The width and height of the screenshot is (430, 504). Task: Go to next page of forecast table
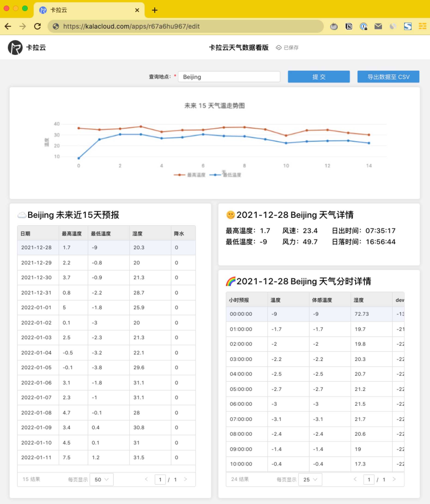tap(186, 479)
